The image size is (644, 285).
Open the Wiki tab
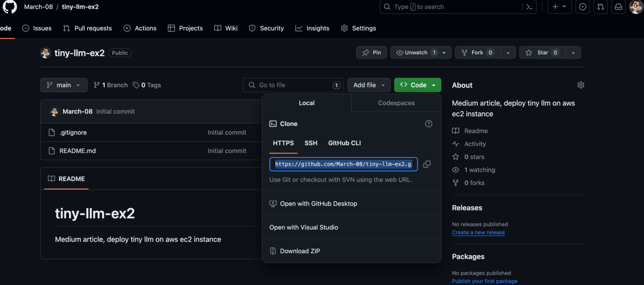point(226,28)
